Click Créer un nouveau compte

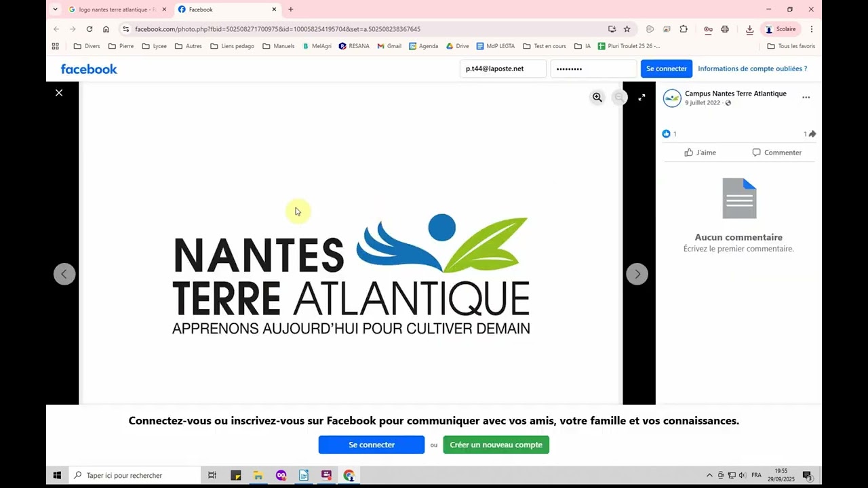(x=496, y=445)
